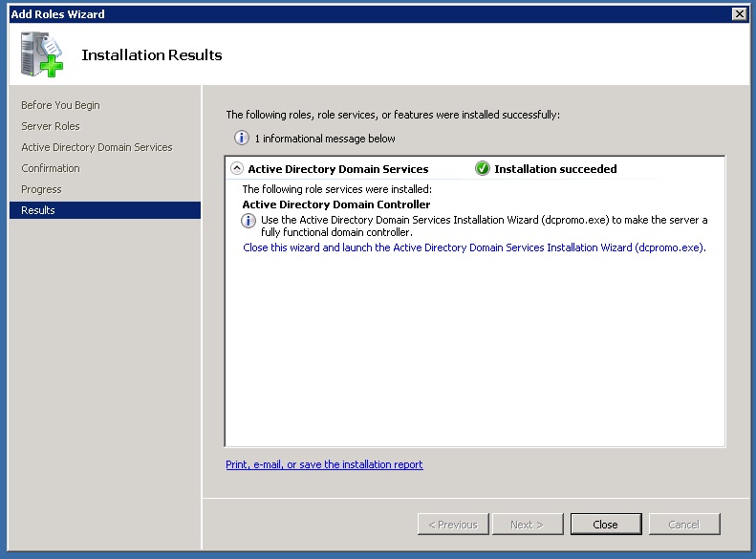Click 'The following roles, role services, or features' text
756x559 pixels.
pyautogui.click(x=393, y=115)
